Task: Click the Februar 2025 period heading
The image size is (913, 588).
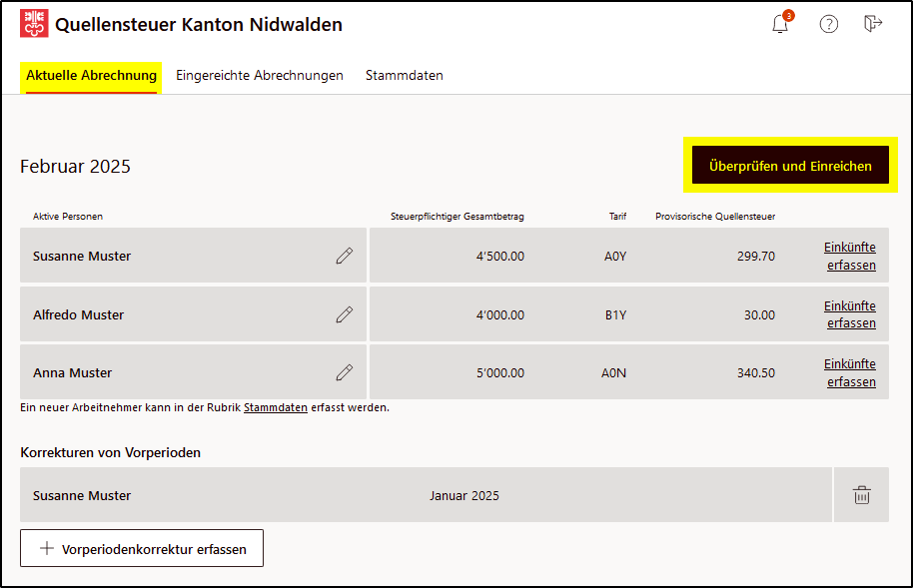Action: [75, 166]
